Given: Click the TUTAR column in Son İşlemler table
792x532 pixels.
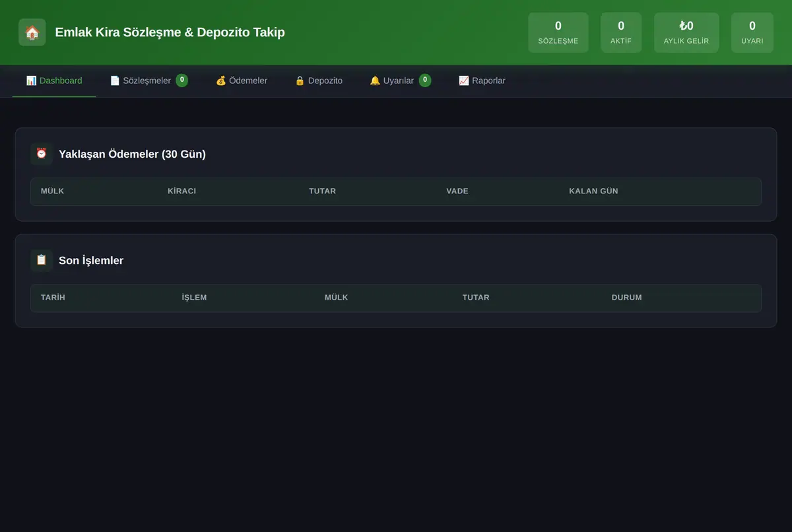Looking at the screenshot, I should 476,298.
